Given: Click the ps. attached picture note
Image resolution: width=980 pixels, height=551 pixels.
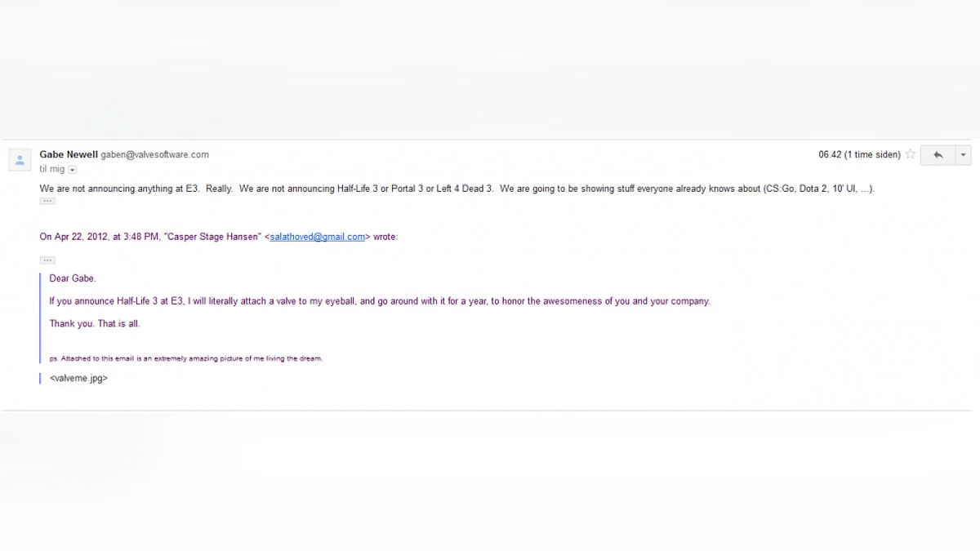Looking at the screenshot, I should 186,358.
